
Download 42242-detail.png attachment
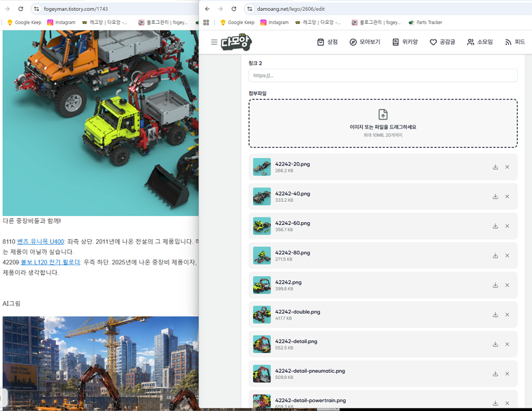(495, 344)
